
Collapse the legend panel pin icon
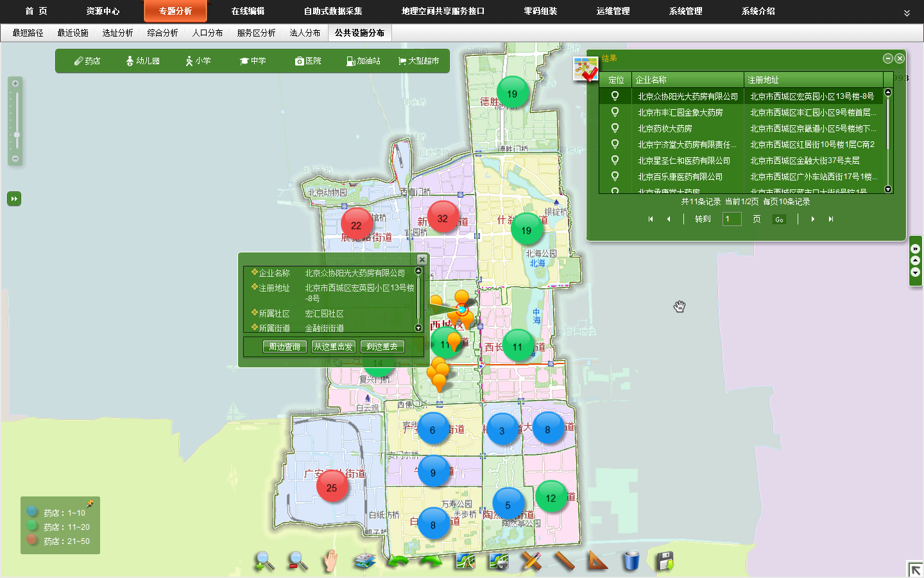click(x=90, y=504)
